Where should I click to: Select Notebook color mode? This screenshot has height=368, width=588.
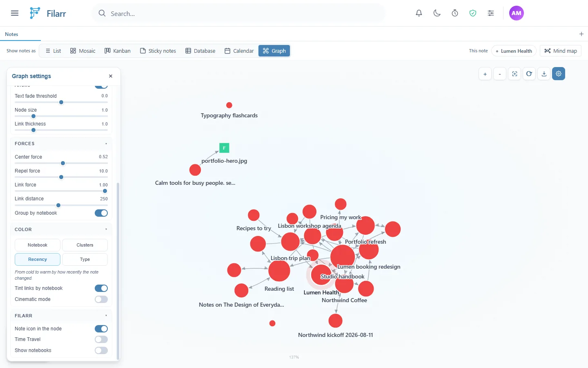click(38, 245)
